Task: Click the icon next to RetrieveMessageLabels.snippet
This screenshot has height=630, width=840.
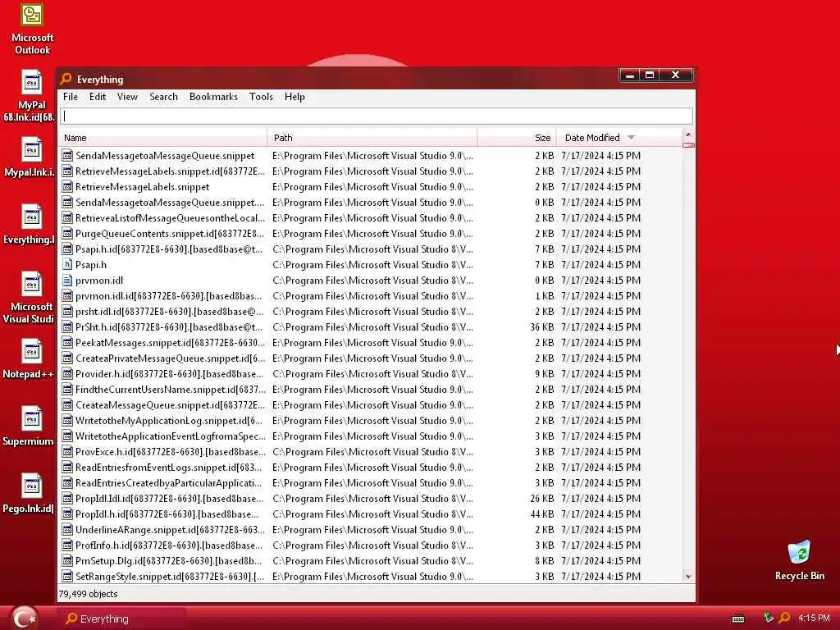Action: (x=67, y=187)
